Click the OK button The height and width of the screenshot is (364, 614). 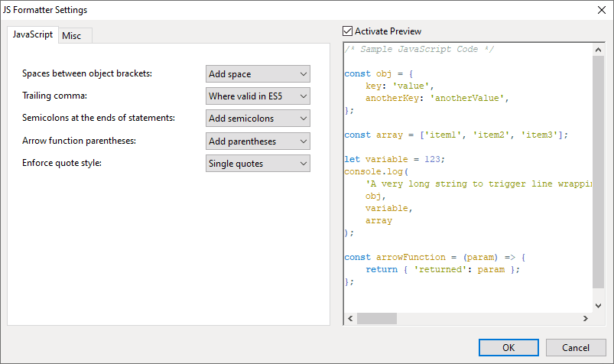click(508, 347)
